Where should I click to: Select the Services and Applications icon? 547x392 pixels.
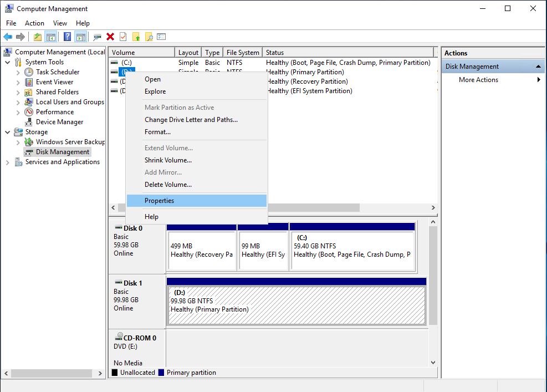tap(18, 162)
